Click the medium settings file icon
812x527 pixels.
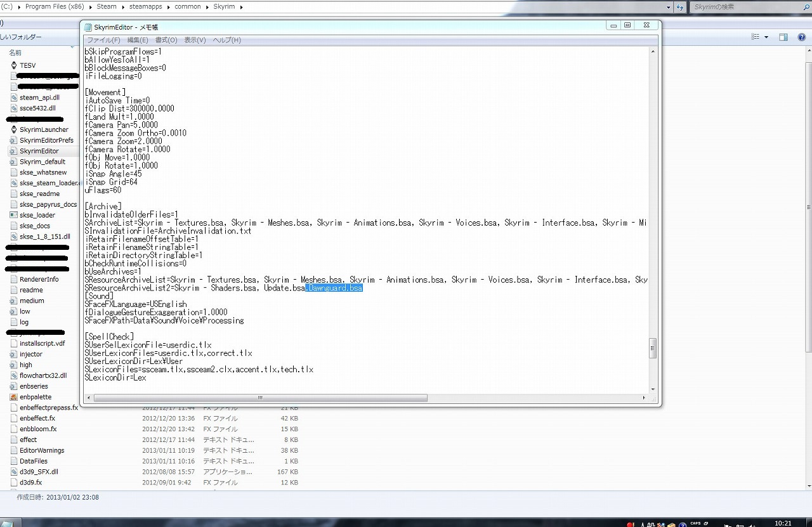14,301
